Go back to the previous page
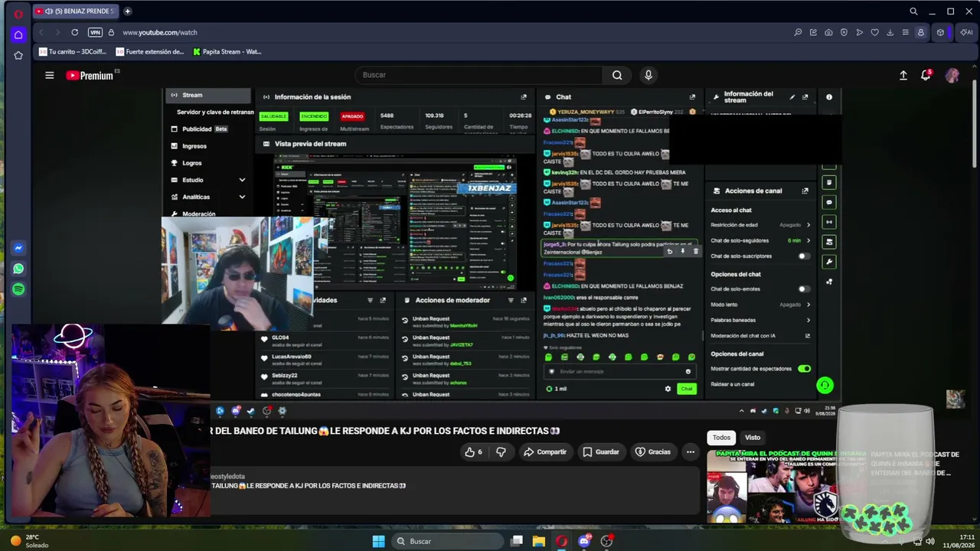The width and height of the screenshot is (980, 551). pos(41,32)
